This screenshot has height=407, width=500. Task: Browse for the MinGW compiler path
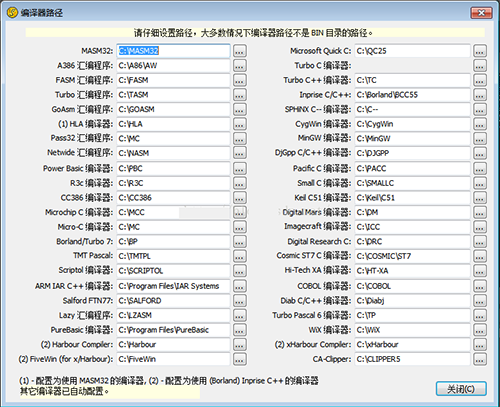pyautogui.click(x=480, y=138)
